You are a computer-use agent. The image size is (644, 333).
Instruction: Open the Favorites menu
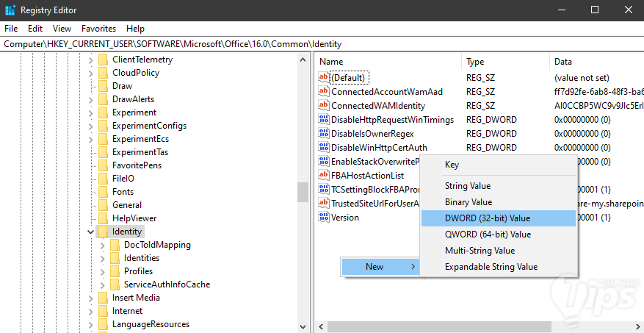coord(98,29)
